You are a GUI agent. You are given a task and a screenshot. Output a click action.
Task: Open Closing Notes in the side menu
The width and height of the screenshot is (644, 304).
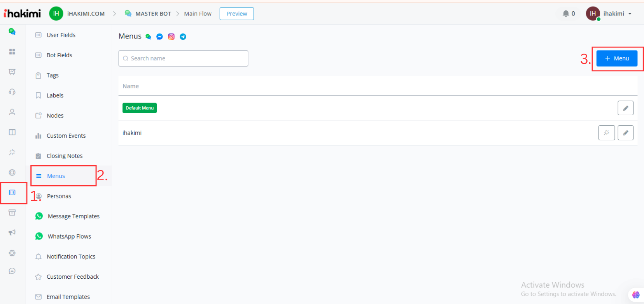65,156
